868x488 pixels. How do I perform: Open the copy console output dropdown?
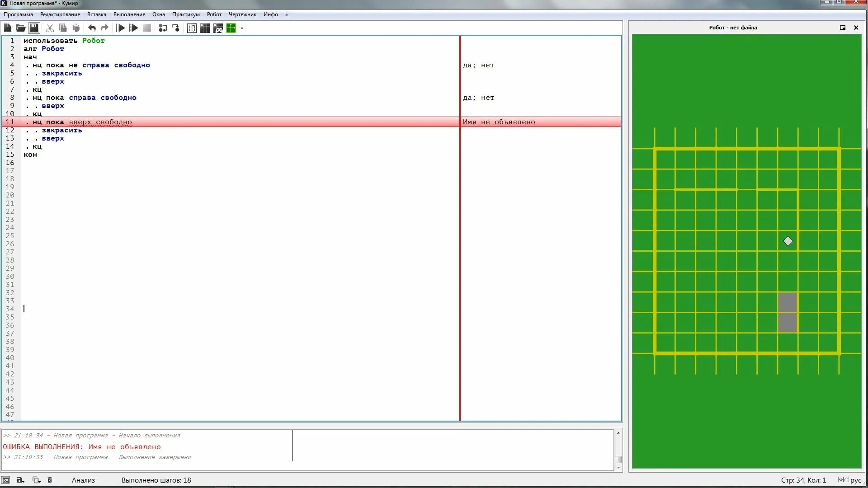36,480
